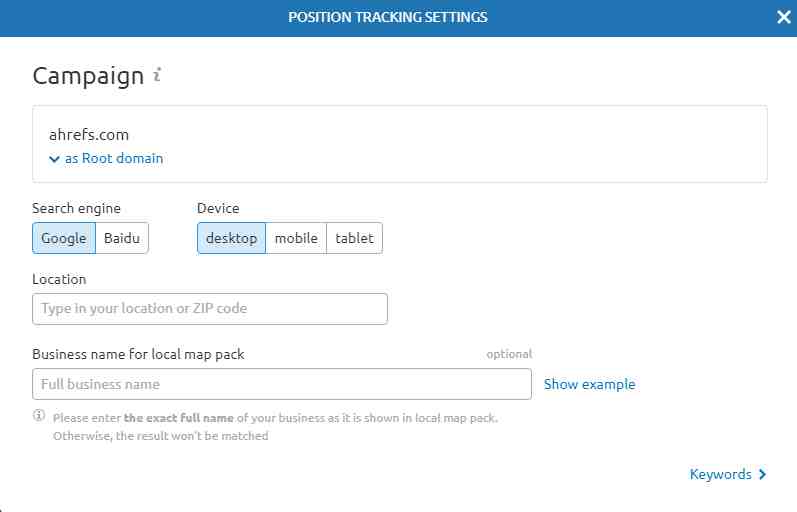Click the arrow icon after Keywords
Image resolution: width=797 pixels, height=512 pixels.
pos(762,474)
